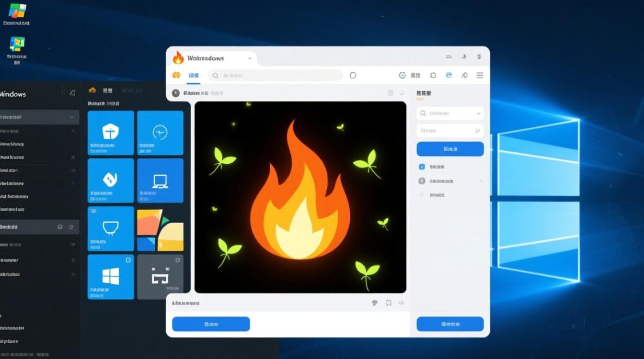Select the Windows logo tile
The height and width of the screenshot is (359, 644).
[111, 277]
